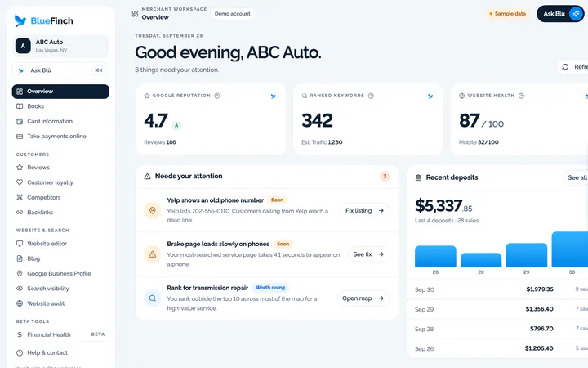This screenshot has height=368, width=588.
Task: Click the workspace grid icon in header
Action: [x=135, y=14]
